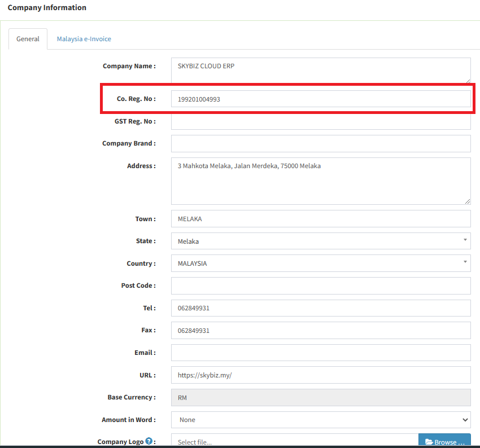The height and width of the screenshot is (448, 480).
Task: Click inside the Address text area
Action: pyautogui.click(x=320, y=181)
